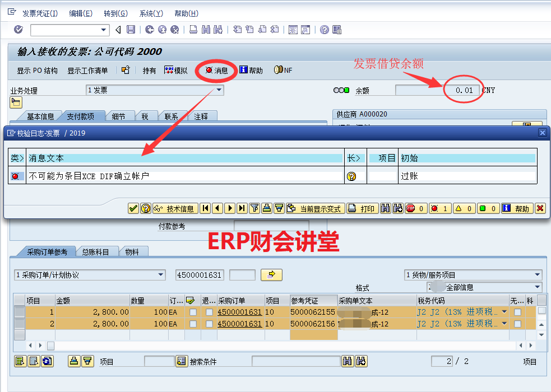Image resolution: width=551 pixels, height=392 pixels.
Task: Click the 显示 PO 结构 button
Action: pyautogui.click(x=37, y=71)
